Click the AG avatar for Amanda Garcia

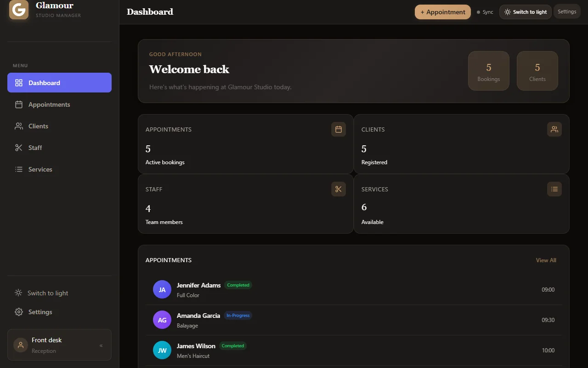point(162,320)
